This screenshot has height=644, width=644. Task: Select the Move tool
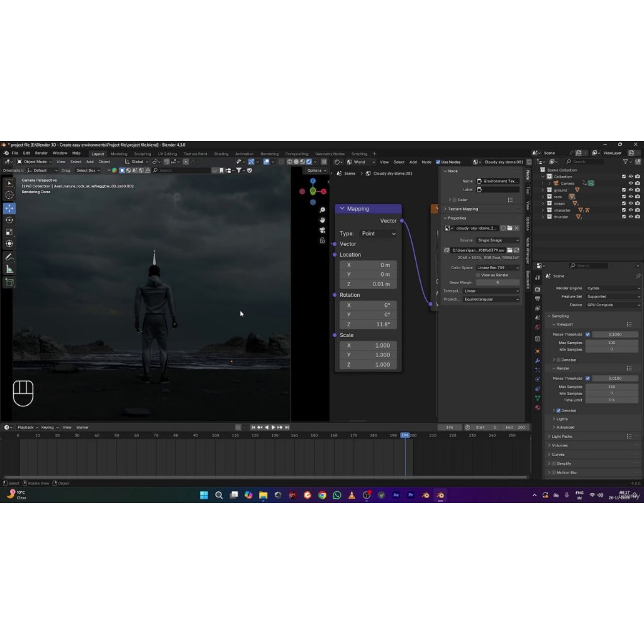click(9, 208)
